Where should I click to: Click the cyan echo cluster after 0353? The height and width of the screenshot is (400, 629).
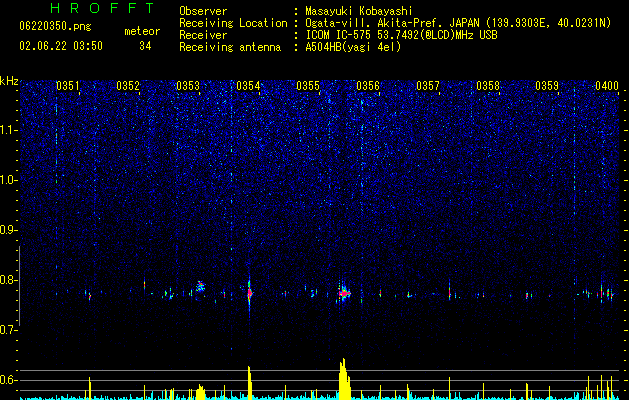[200, 286]
